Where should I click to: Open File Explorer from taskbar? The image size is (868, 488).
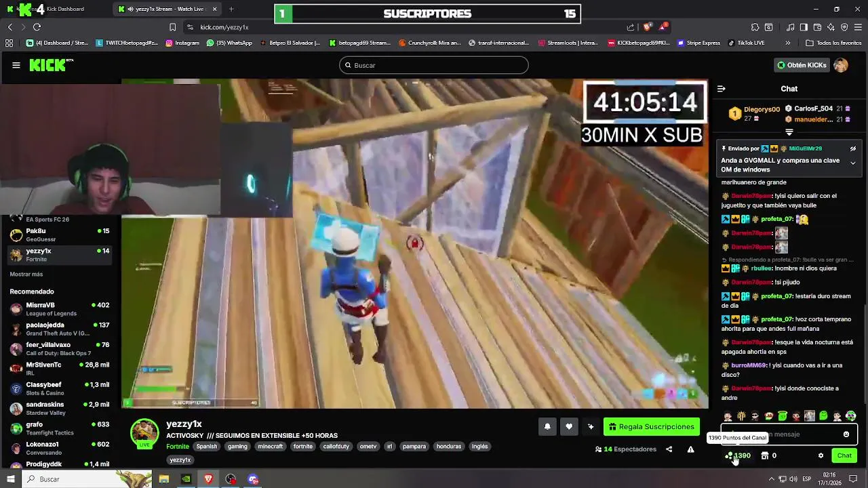(x=164, y=479)
